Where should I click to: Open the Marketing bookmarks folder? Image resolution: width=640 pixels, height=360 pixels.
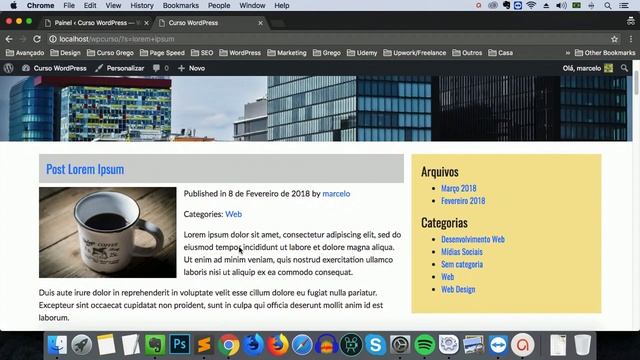[x=287, y=53]
